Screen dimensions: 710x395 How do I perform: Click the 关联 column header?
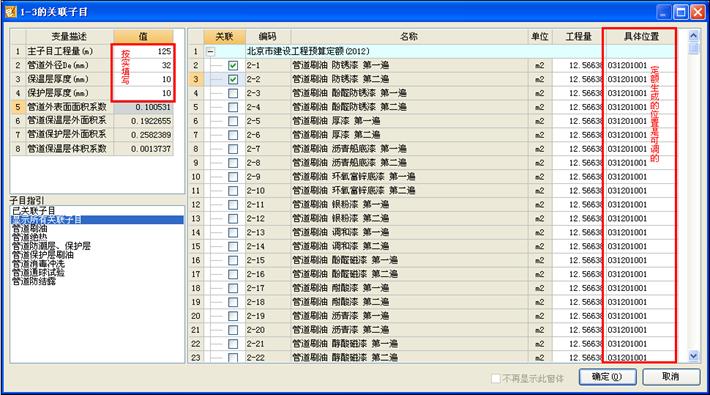224,37
